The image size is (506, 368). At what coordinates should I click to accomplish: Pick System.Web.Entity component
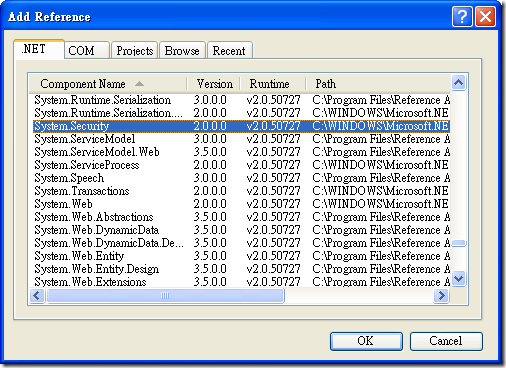[x=241, y=256]
